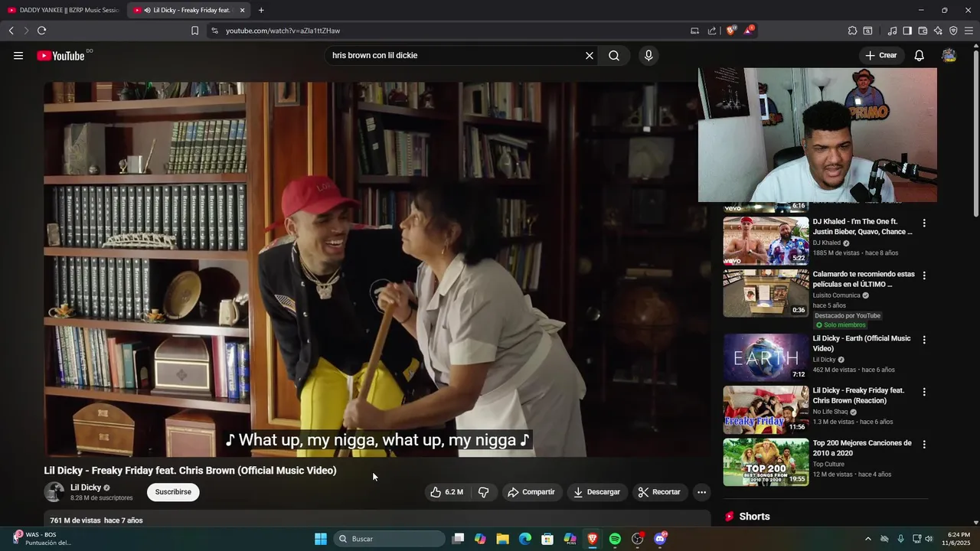Like the video with 6.2 M
The height and width of the screenshot is (551, 980).
click(x=447, y=492)
